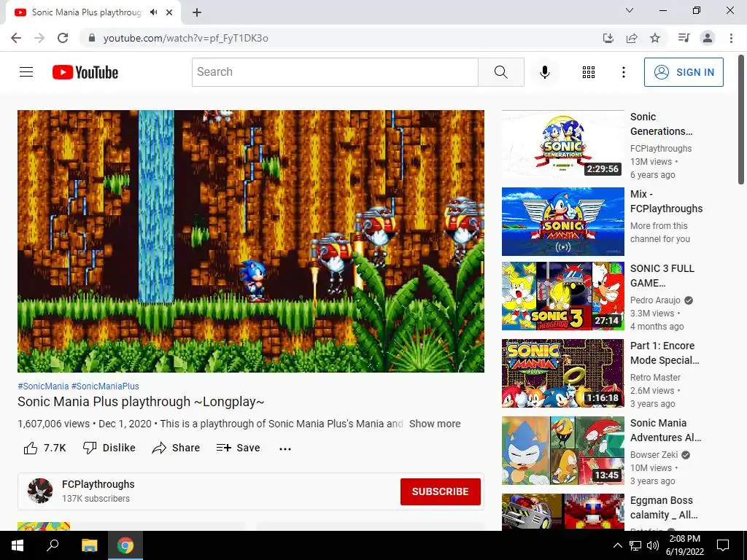Click the SIGN IN button
Screen dimensions: 747x560
tap(684, 72)
